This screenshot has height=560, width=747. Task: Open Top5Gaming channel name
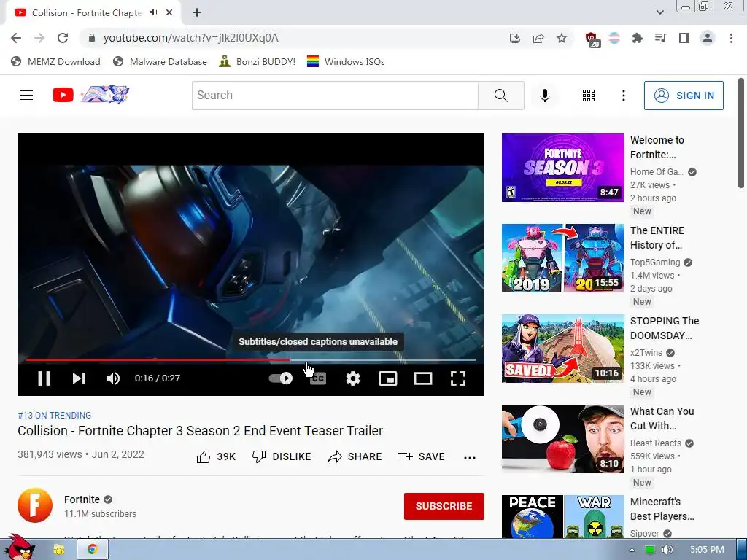(655, 262)
